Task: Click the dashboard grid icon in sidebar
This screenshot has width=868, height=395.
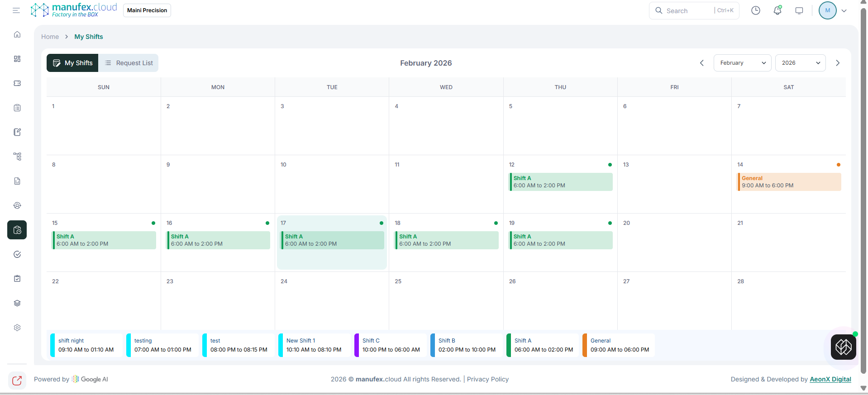Action: [x=17, y=59]
